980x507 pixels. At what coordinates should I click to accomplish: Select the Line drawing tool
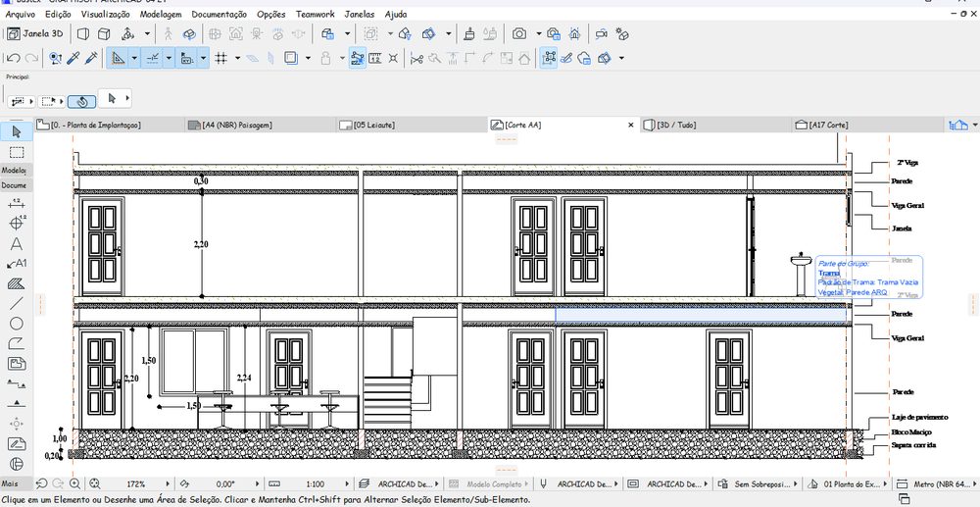[x=17, y=303]
